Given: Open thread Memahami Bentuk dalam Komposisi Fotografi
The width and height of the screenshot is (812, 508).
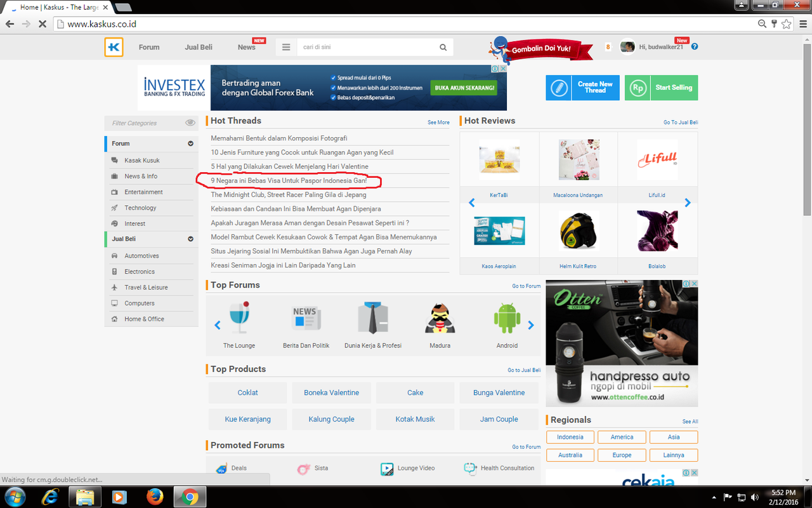Looking at the screenshot, I should point(278,138).
